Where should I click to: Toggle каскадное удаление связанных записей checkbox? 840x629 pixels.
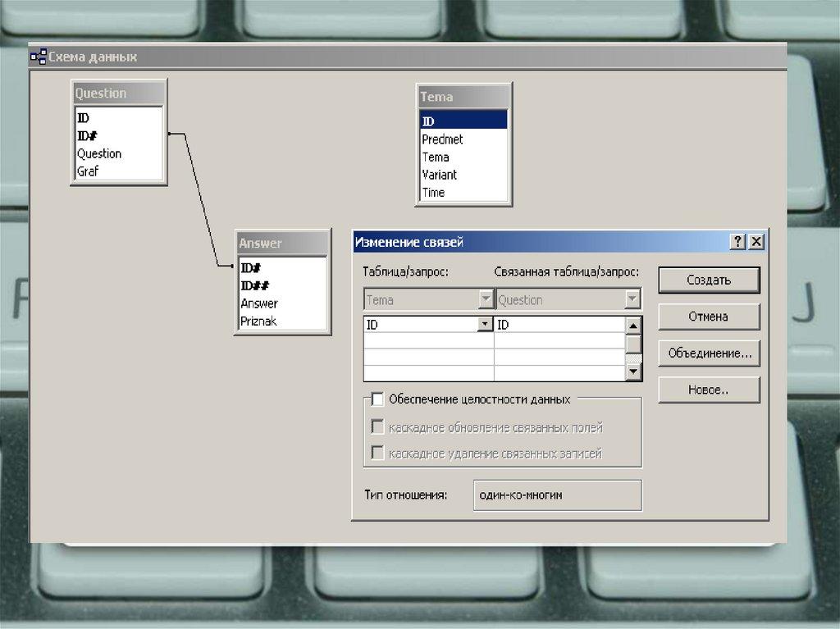click(377, 453)
